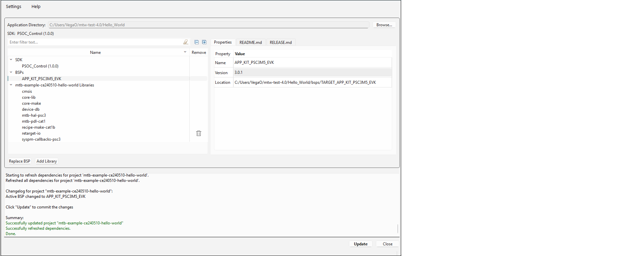Click the Browse... button
Screen dimensions: 644x256
tap(384, 25)
